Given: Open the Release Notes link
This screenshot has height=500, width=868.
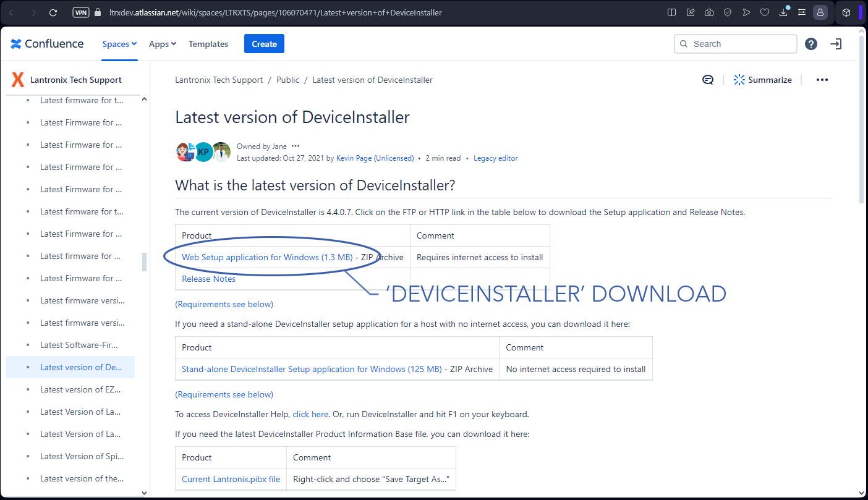Looking at the screenshot, I should pos(208,279).
